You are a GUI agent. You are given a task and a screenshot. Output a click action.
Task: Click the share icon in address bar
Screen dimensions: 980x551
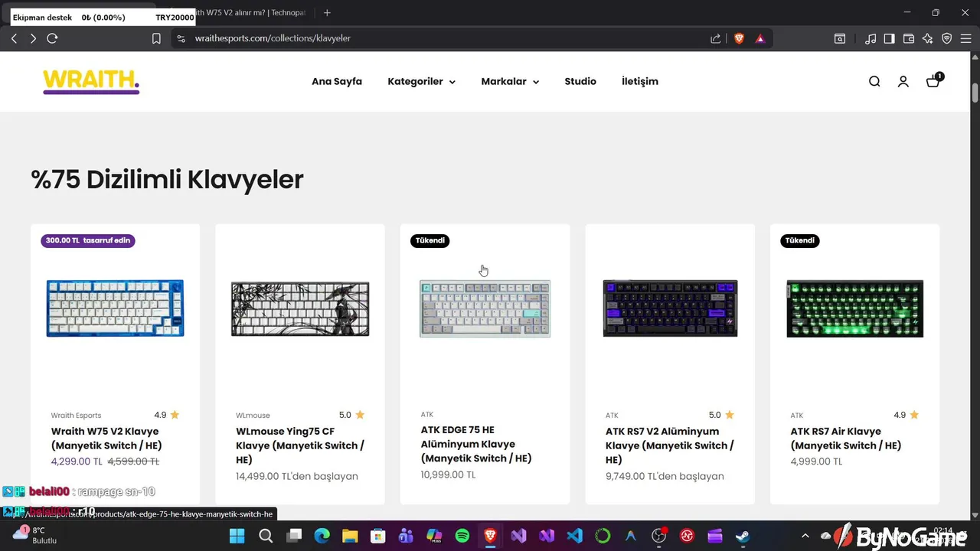(x=715, y=38)
